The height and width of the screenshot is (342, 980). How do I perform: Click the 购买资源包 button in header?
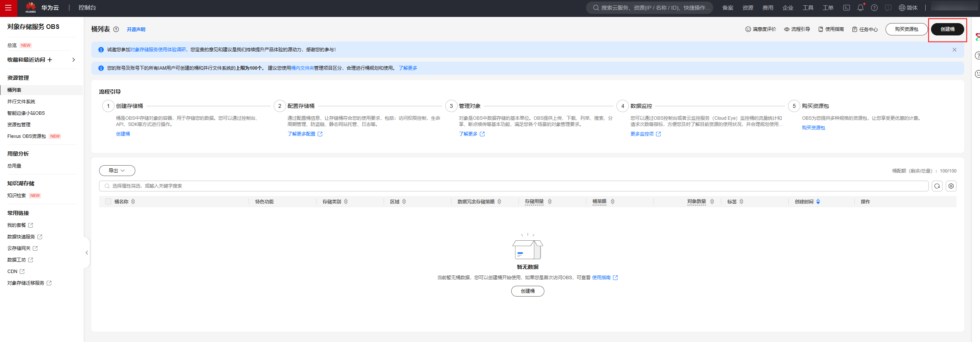906,29
